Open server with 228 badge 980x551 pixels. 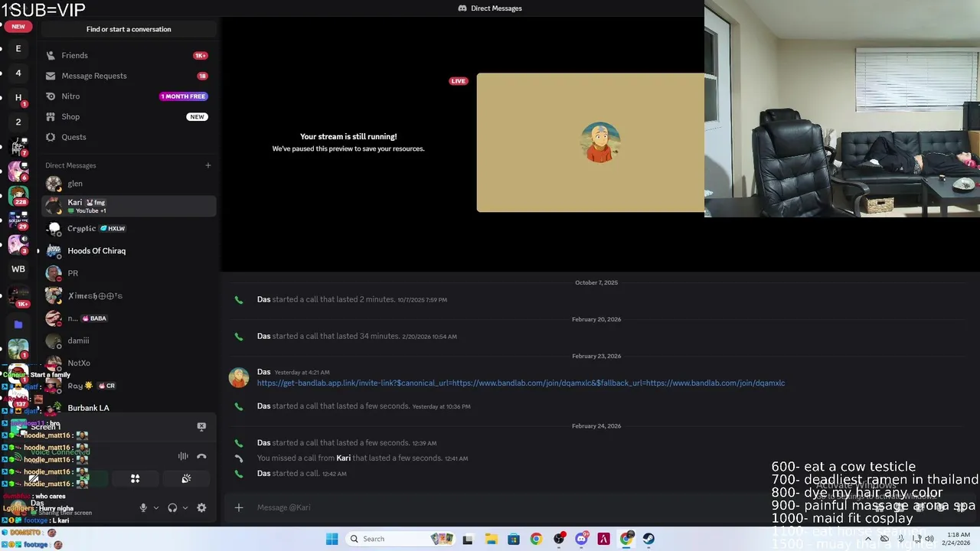[x=18, y=196]
